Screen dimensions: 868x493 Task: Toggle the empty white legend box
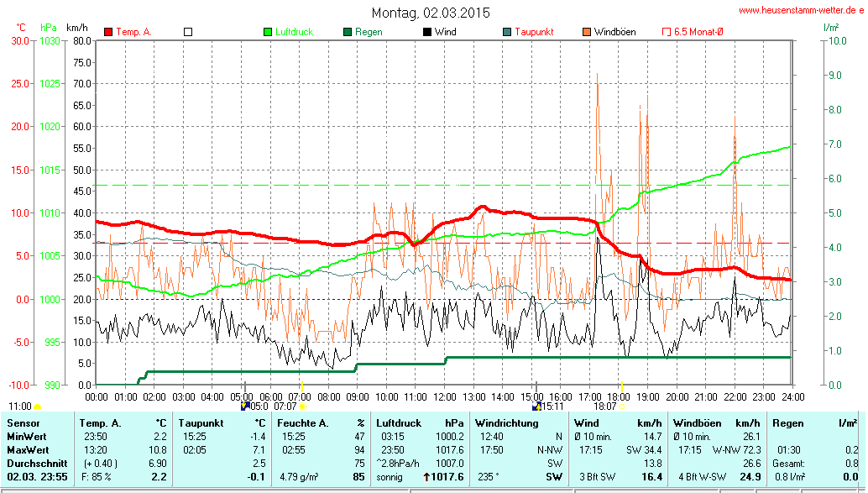tap(188, 32)
